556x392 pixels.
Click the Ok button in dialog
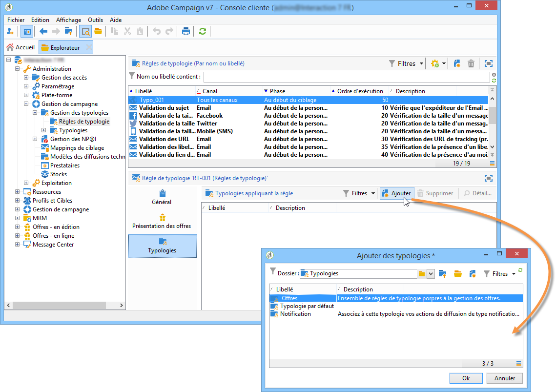tap(466, 378)
